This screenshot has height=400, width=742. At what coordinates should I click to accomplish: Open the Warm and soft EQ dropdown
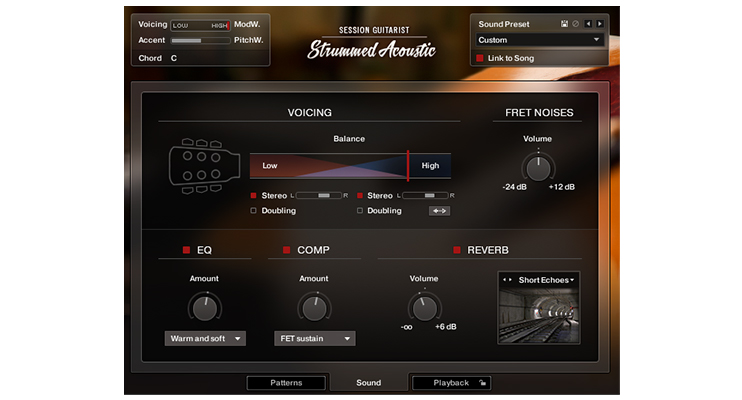pos(205,338)
